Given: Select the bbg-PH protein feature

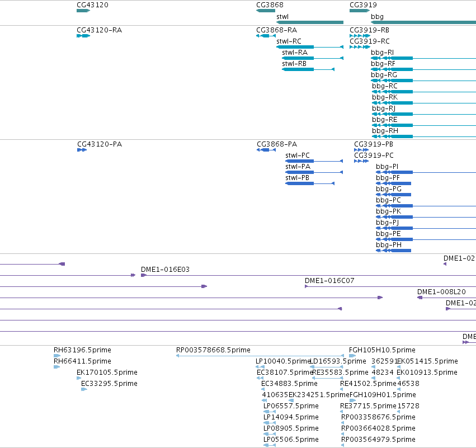Looking at the screenshot, I should click(389, 245).
